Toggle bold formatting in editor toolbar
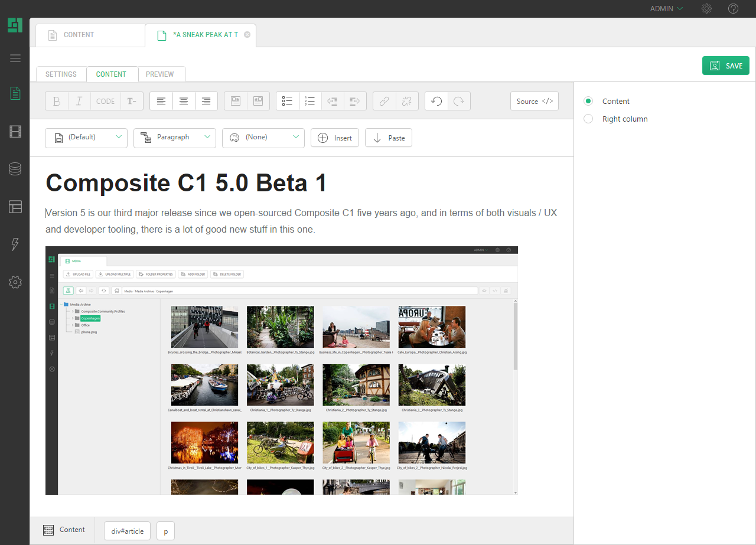The image size is (756, 545). 57,101
